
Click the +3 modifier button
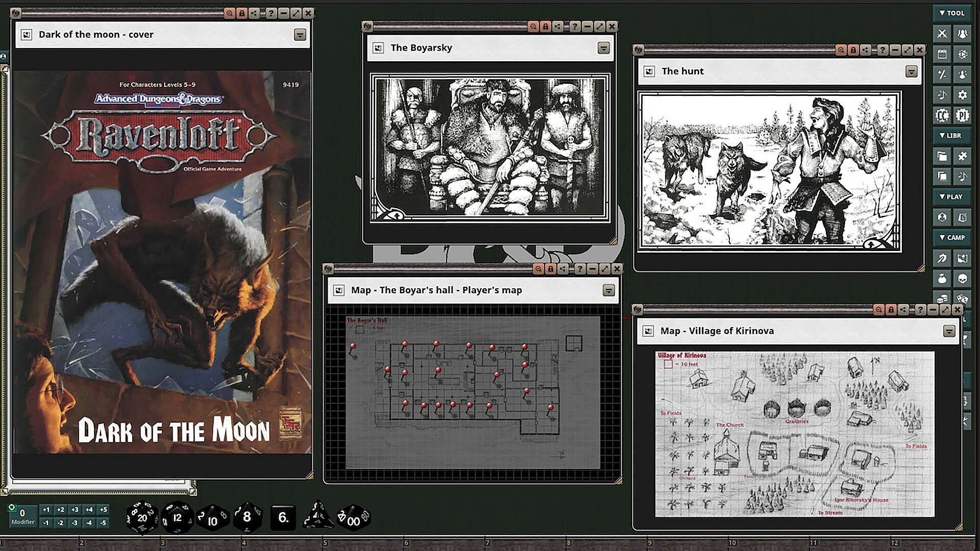75,510
